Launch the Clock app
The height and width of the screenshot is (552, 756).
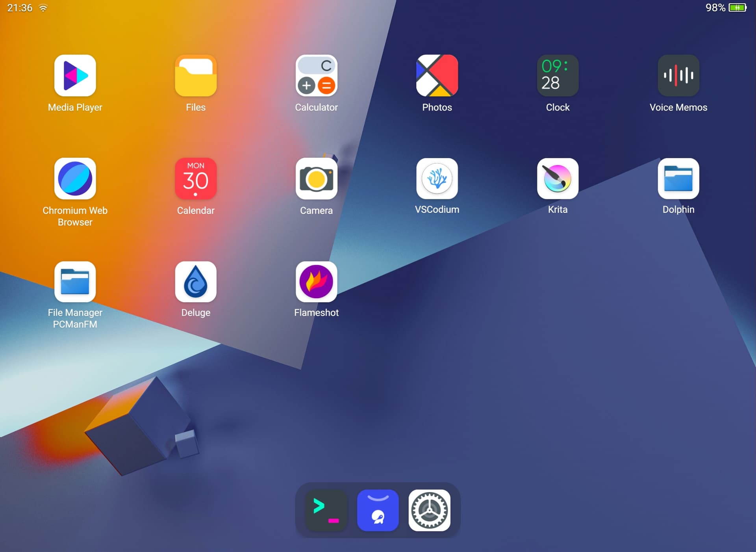tap(558, 75)
